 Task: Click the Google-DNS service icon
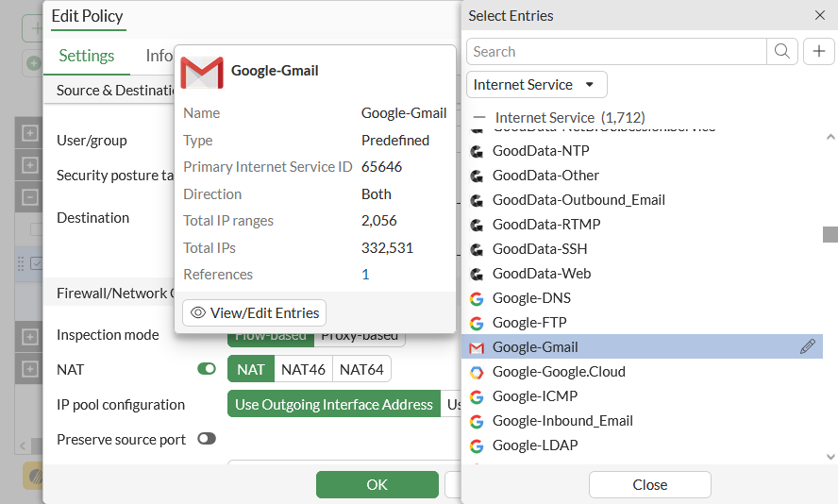(477, 298)
